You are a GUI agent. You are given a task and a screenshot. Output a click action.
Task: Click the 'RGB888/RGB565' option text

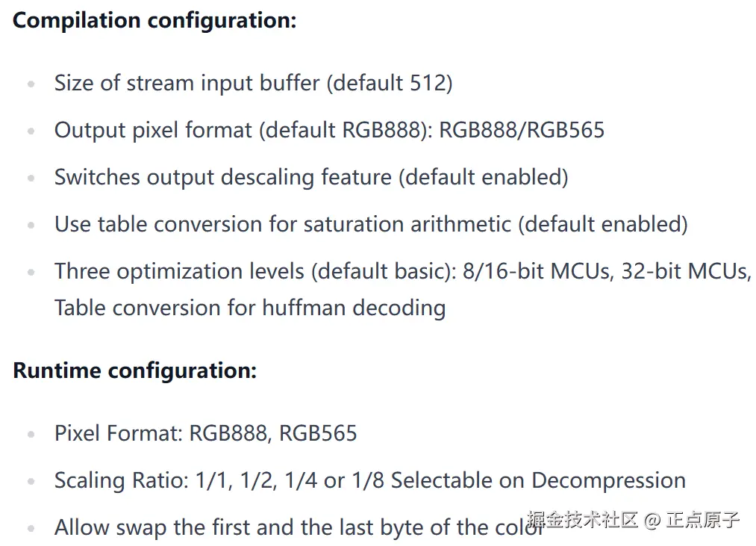(522, 130)
